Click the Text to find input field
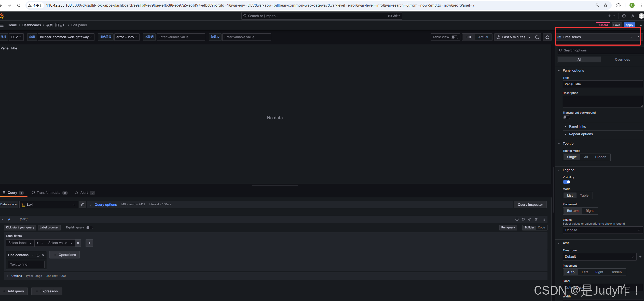Viewport: 644px width, 301px height. [x=26, y=265]
